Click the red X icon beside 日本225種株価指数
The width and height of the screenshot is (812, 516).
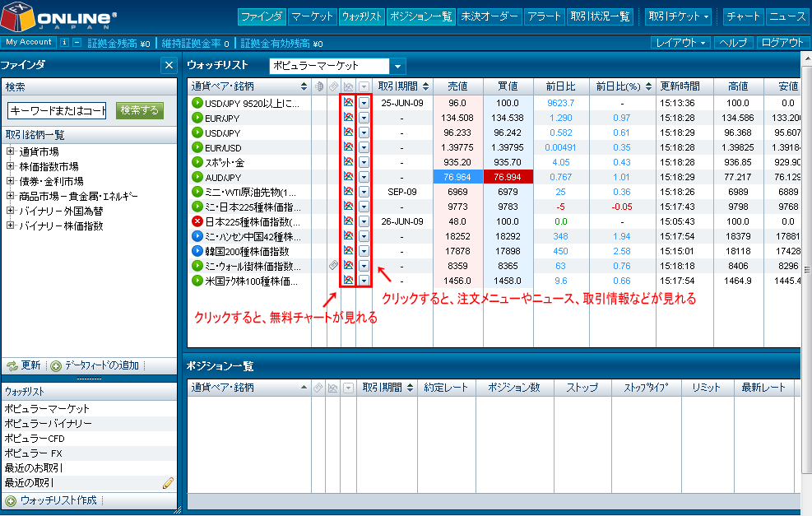coord(197,221)
